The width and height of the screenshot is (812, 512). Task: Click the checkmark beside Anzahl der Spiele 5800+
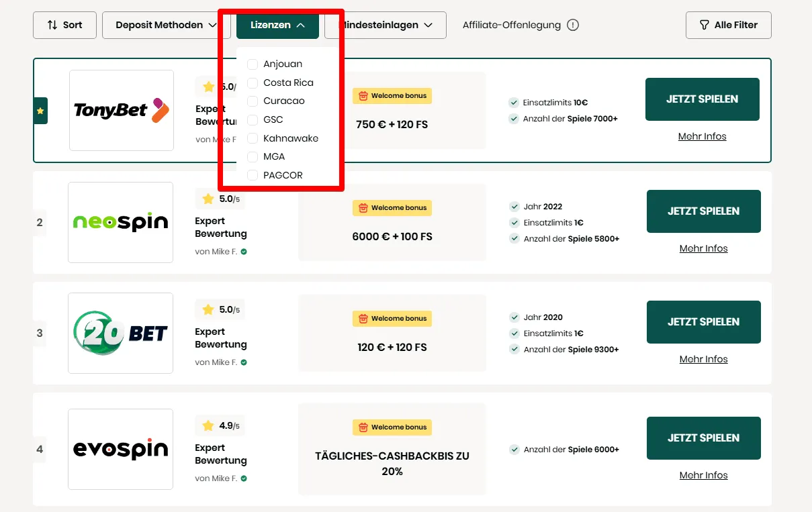coord(514,239)
